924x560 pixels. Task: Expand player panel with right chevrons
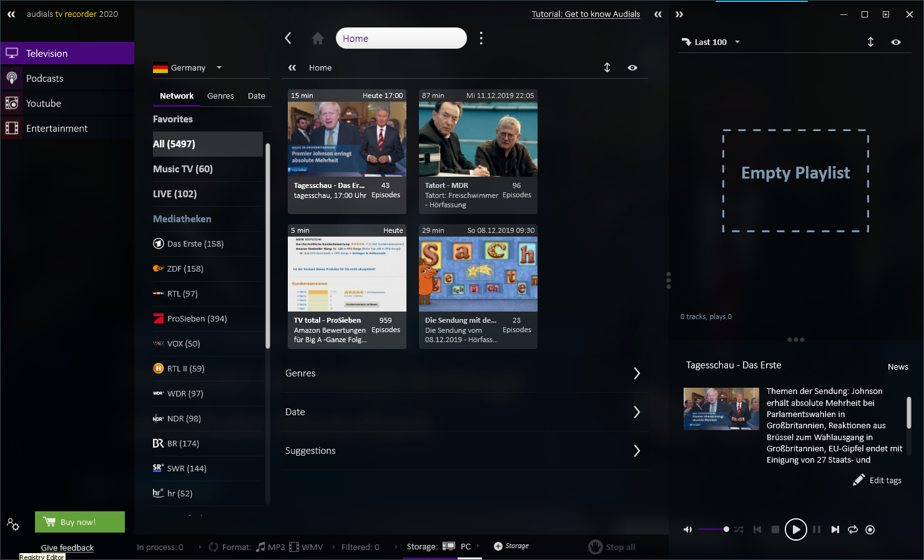(679, 14)
